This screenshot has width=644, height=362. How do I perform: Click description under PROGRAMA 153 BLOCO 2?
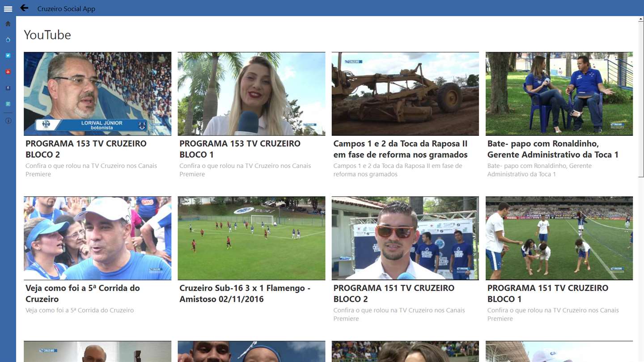tap(91, 170)
